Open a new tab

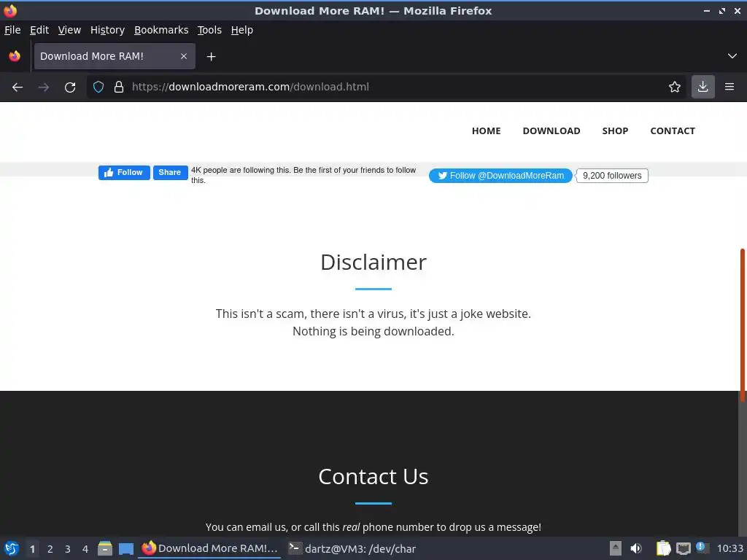coord(211,57)
